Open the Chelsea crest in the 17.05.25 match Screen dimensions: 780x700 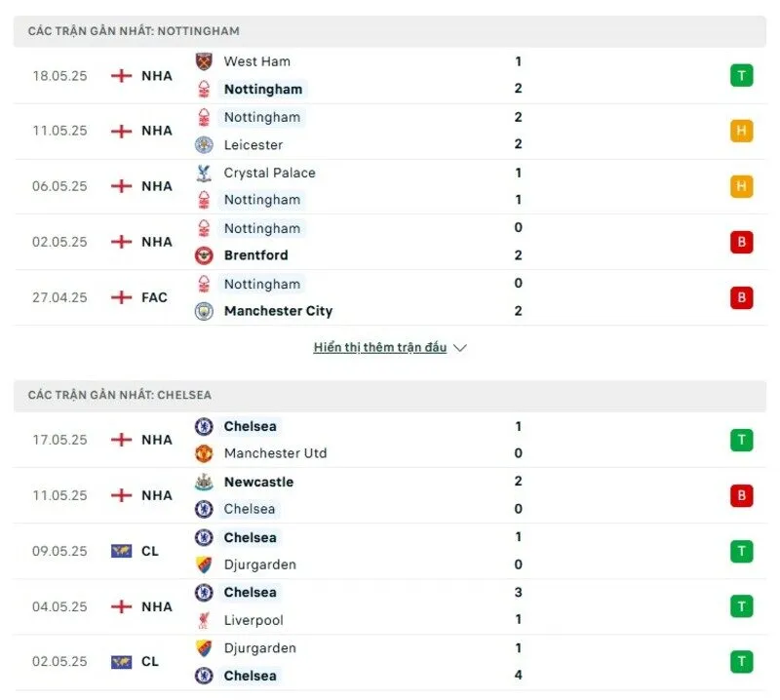coord(205,426)
